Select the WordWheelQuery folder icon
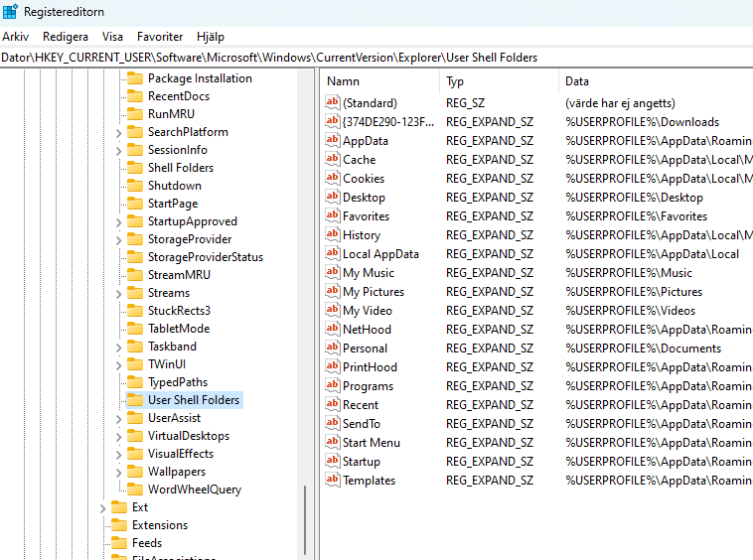The width and height of the screenshot is (753, 560). pyautogui.click(x=135, y=489)
